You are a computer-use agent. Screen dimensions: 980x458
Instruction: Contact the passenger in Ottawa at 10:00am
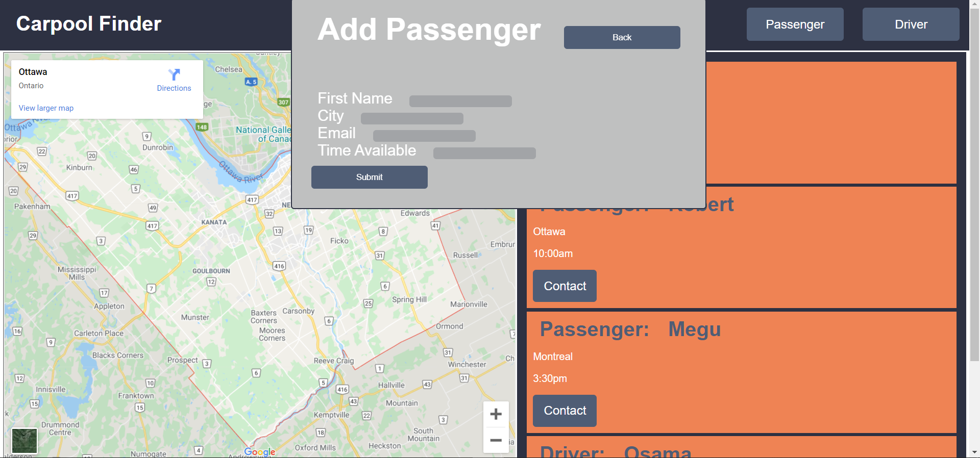pyautogui.click(x=565, y=286)
